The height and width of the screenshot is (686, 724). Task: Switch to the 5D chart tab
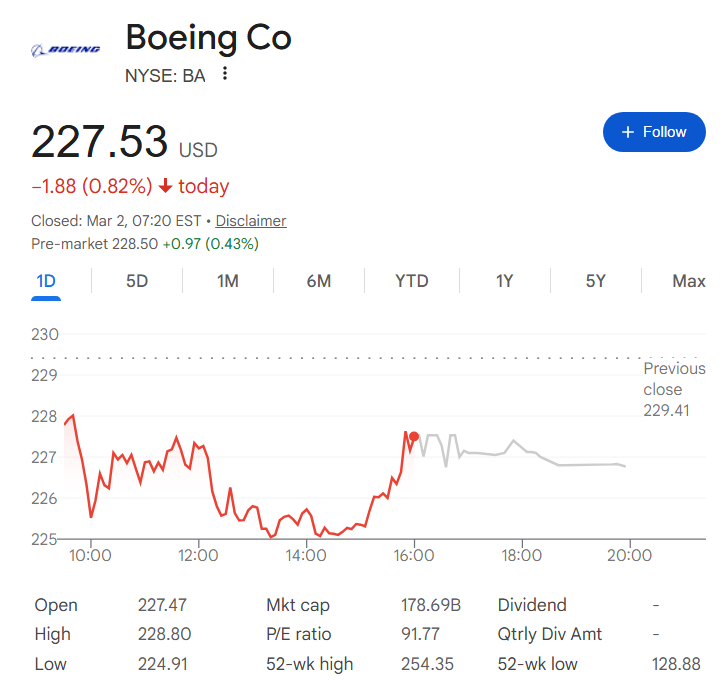coord(137,281)
